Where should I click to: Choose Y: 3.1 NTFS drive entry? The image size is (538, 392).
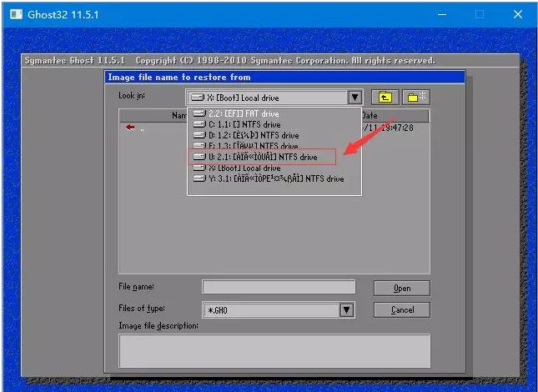[x=274, y=178]
